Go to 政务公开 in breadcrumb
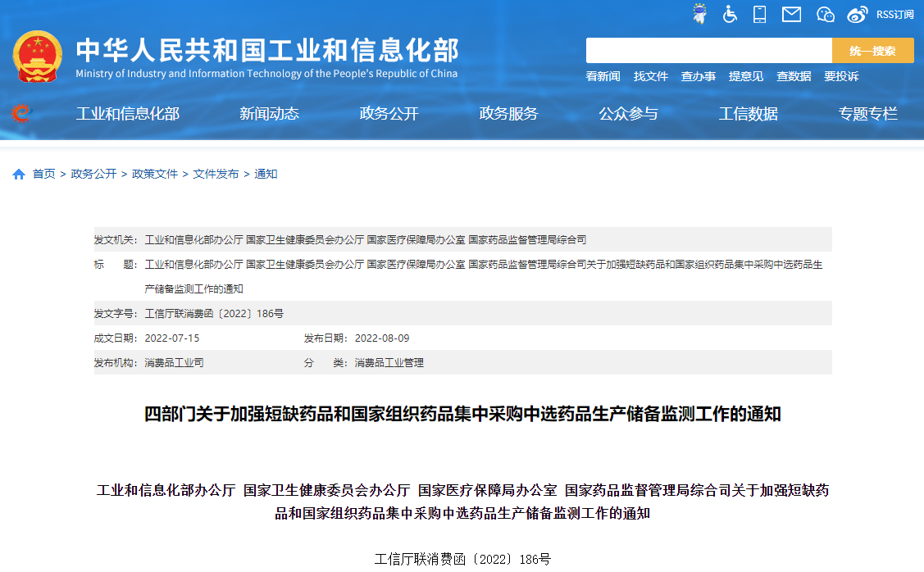 (x=93, y=174)
